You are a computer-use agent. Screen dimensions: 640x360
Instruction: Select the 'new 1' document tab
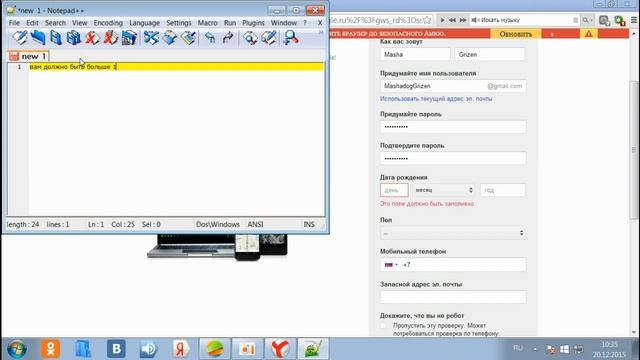coord(28,56)
